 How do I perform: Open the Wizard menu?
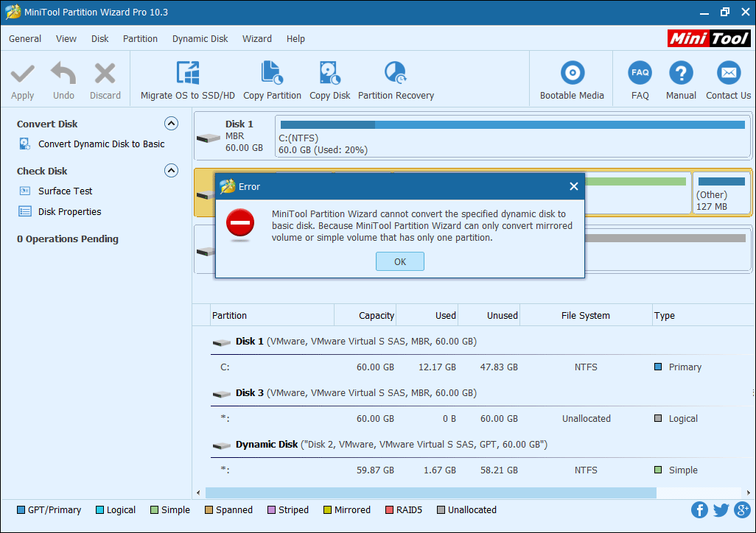point(256,39)
